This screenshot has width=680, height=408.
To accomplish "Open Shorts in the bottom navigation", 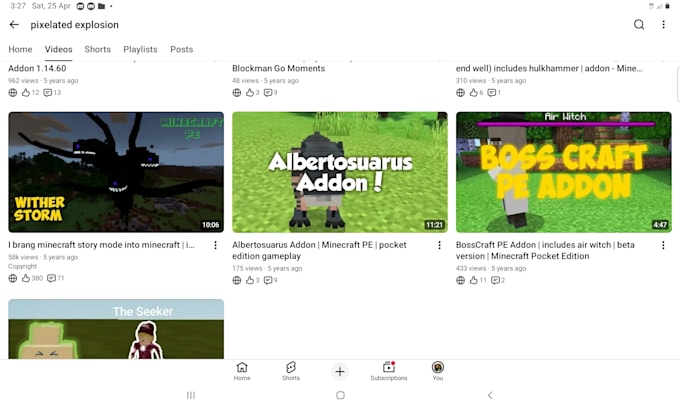I will 291,372.
